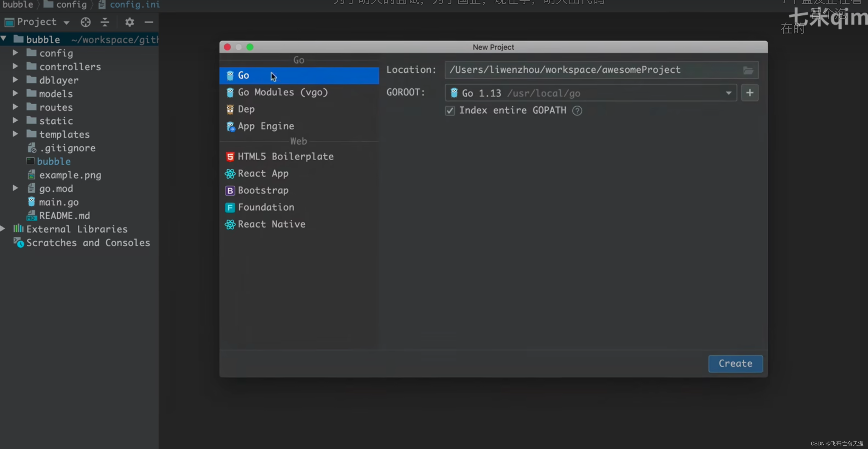The image size is (868, 449).
Task: Expand the go.mod node
Action: (x=15, y=188)
